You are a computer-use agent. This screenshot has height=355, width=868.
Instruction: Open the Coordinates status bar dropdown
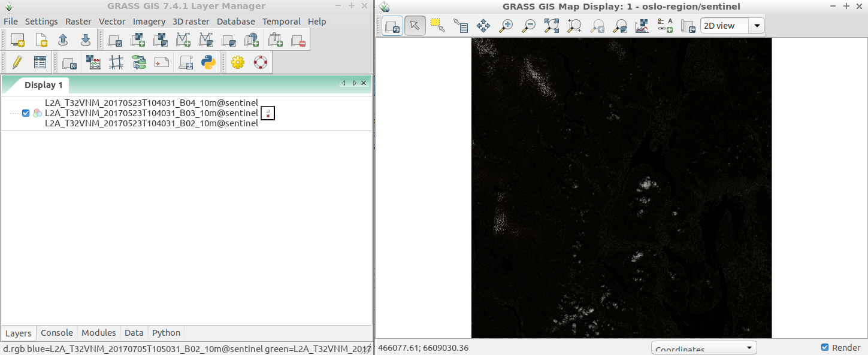click(x=704, y=348)
